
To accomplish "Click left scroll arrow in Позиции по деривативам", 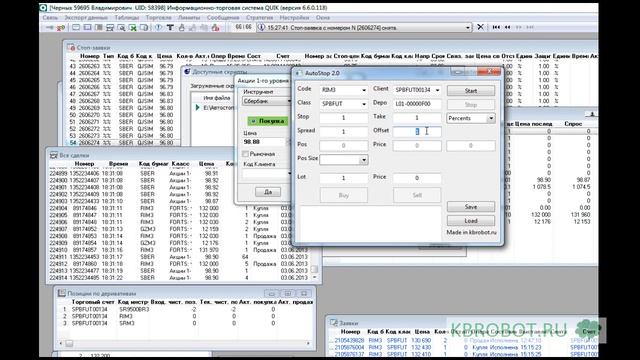I will coord(61,344).
